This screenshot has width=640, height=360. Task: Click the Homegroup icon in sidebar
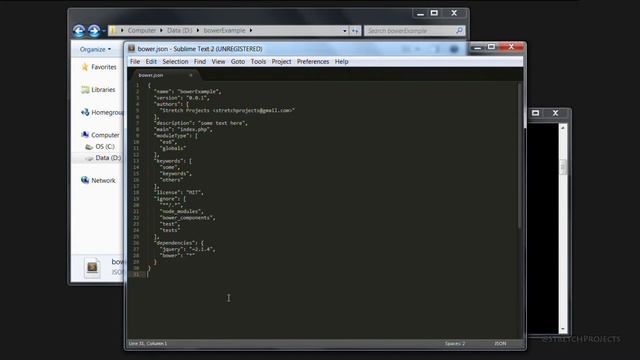pos(85,112)
